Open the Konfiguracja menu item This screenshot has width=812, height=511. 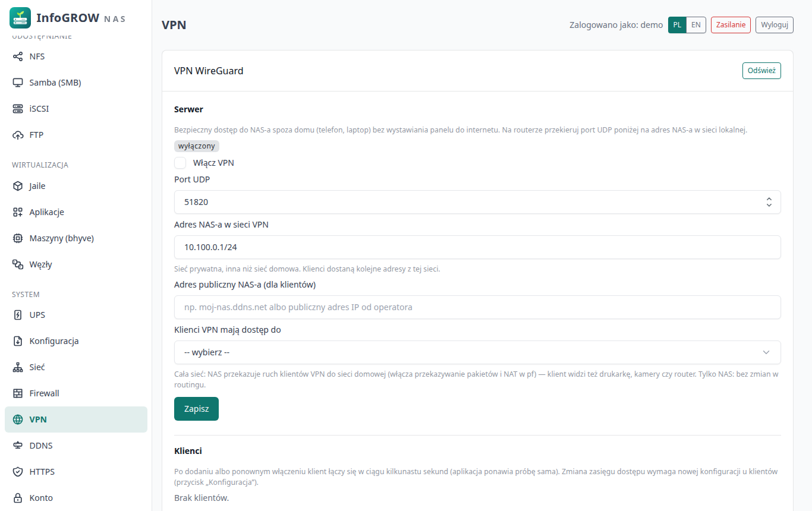tap(76, 341)
